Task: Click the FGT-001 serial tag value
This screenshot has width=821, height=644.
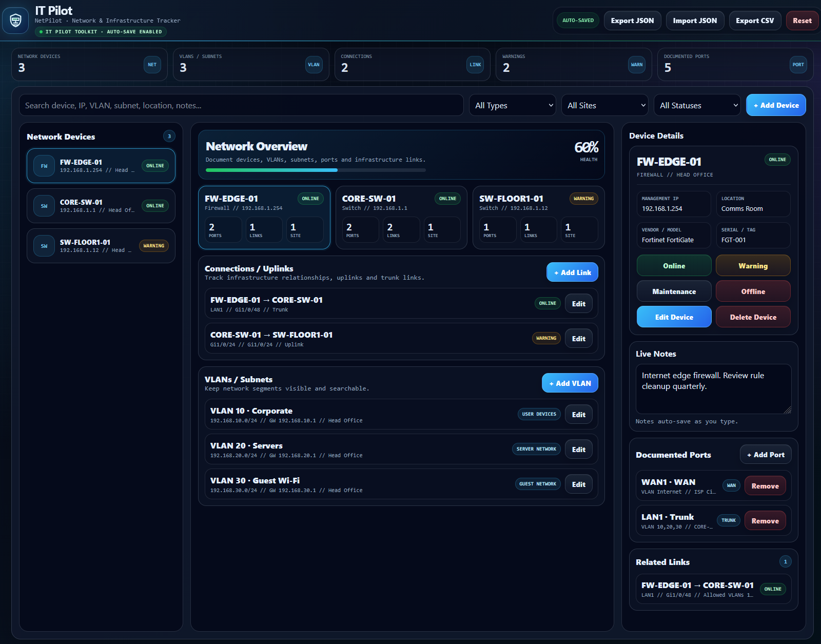Action: tap(733, 240)
